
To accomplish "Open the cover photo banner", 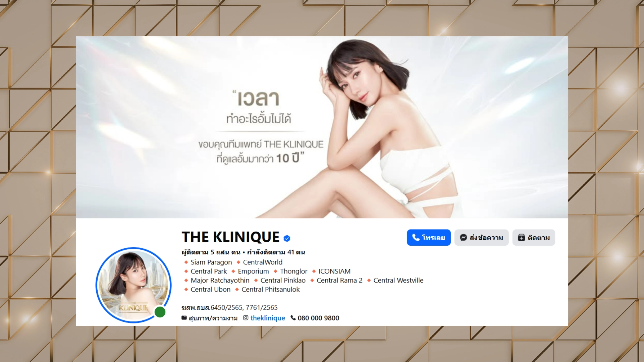I will [x=322, y=127].
